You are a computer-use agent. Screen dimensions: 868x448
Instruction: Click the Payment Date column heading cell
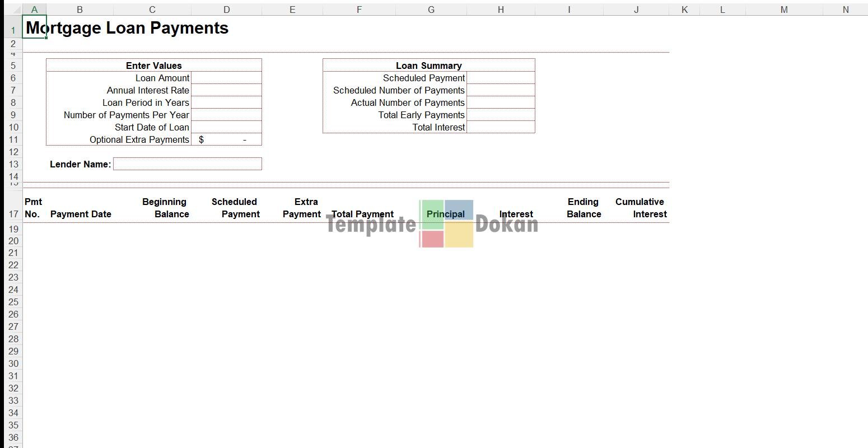click(x=81, y=214)
